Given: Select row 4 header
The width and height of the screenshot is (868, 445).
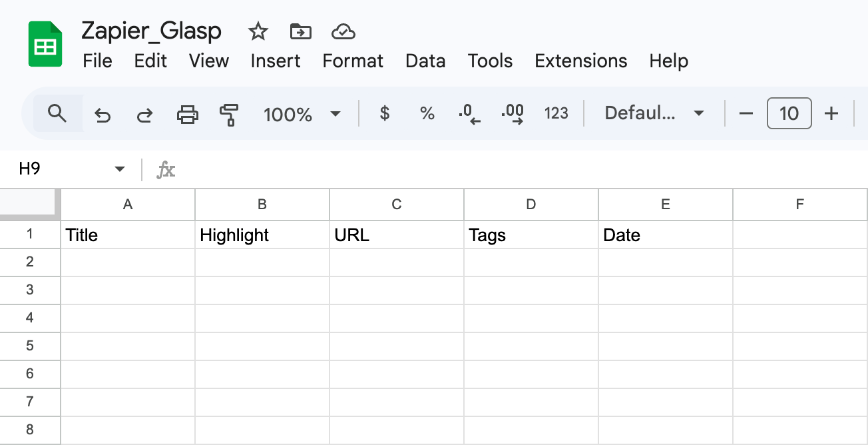Looking at the screenshot, I should click(x=30, y=318).
